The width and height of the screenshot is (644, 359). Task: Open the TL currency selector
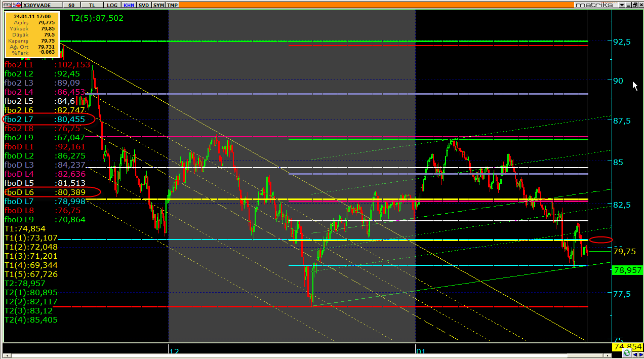(x=92, y=5)
